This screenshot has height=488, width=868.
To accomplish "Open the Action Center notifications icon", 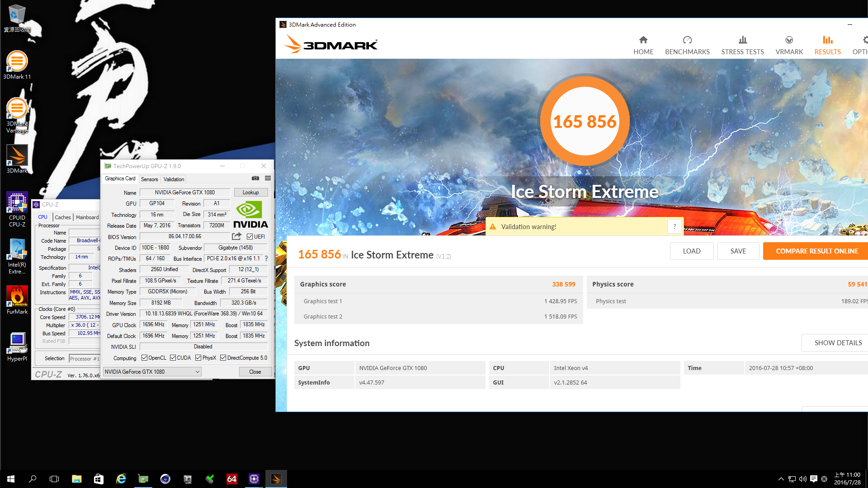I will point(814,479).
